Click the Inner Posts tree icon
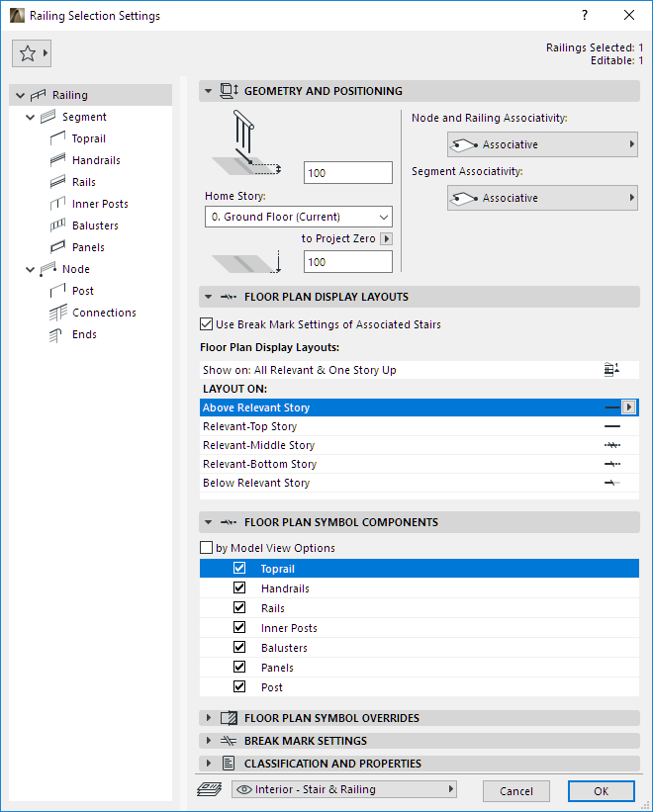The image size is (653, 812). [57, 204]
